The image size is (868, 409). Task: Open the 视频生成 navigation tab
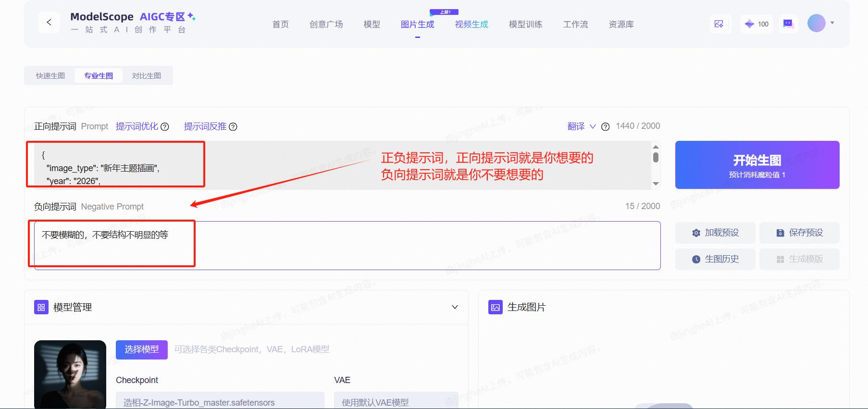471,25
